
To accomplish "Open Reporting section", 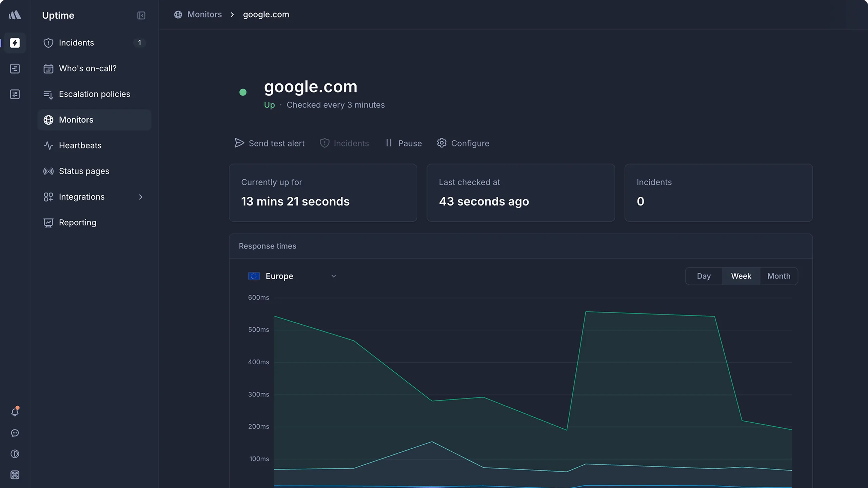I will coord(94,223).
